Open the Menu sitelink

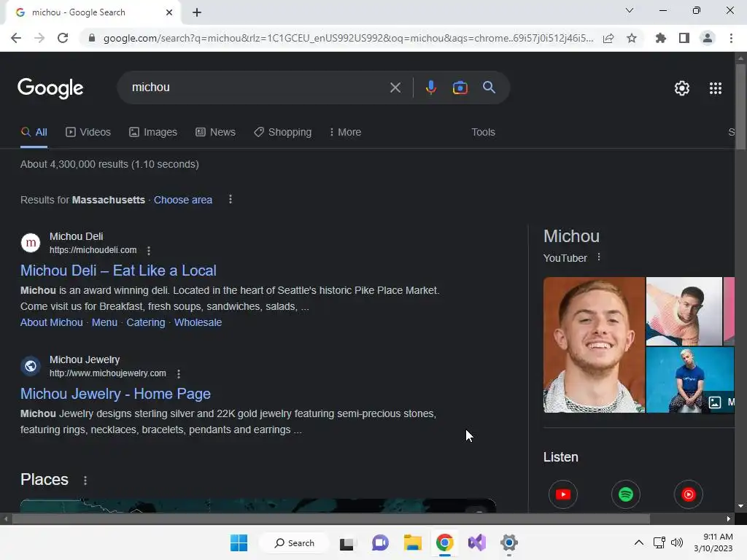104,322
